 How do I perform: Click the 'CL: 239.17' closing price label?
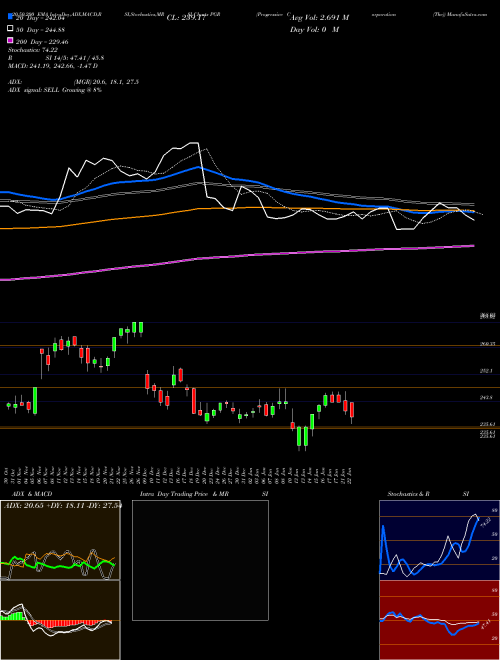[186, 18]
